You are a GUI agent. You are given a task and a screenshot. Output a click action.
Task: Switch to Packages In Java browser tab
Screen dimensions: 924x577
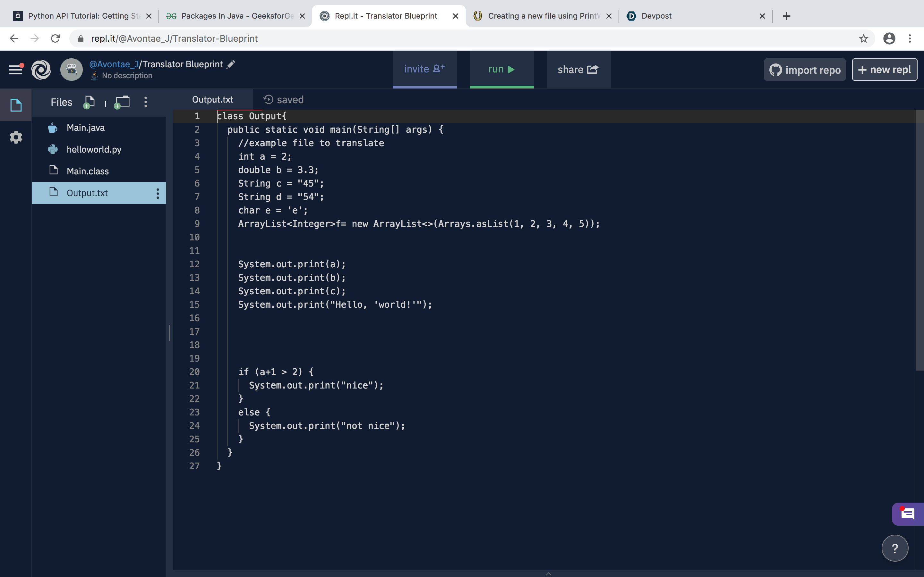(236, 16)
